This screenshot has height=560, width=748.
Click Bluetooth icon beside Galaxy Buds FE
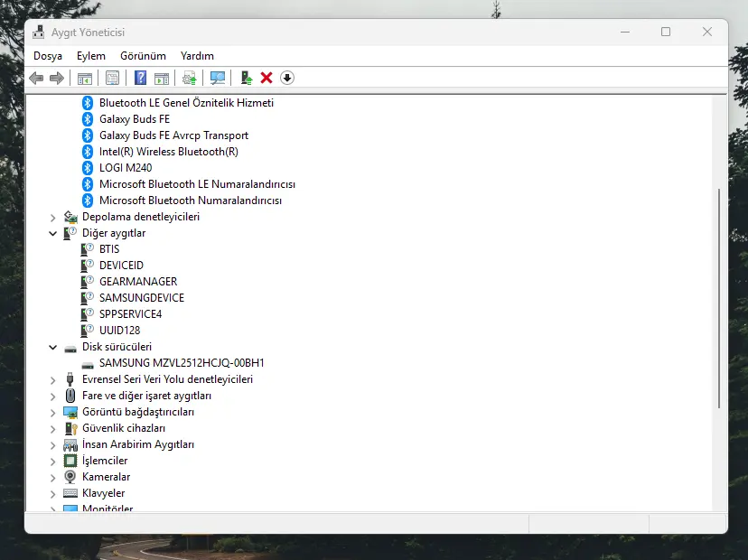point(88,119)
